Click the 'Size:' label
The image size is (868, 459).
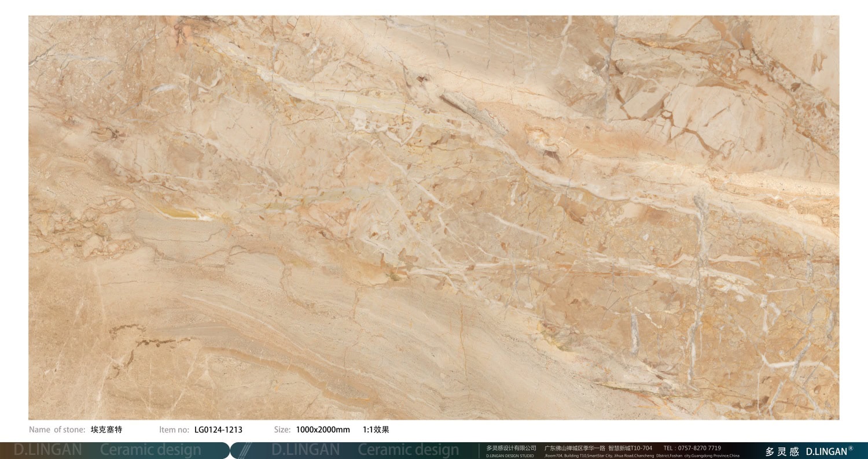coord(282,430)
